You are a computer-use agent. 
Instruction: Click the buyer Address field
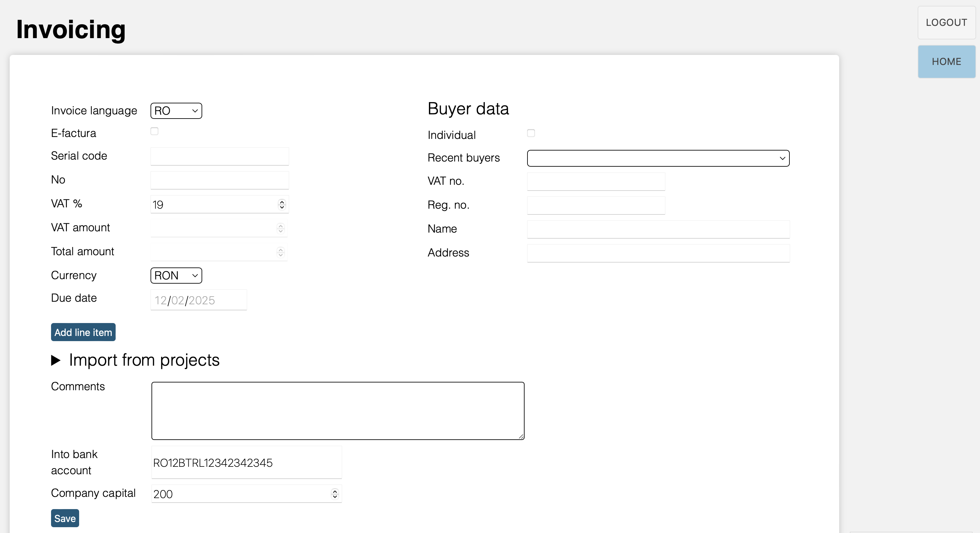tap(658, 253)
